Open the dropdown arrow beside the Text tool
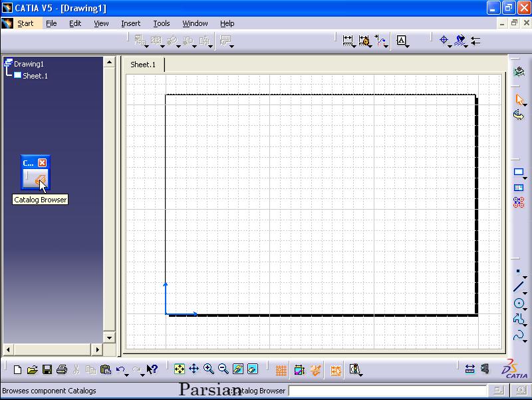This screenshot has height=400, width=532. [x=407, y=47]
